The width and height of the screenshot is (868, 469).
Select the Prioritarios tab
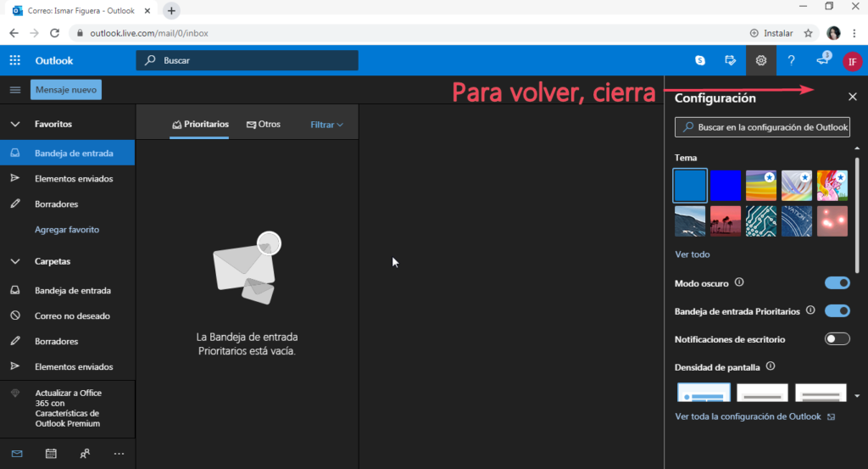click(200, 125)
